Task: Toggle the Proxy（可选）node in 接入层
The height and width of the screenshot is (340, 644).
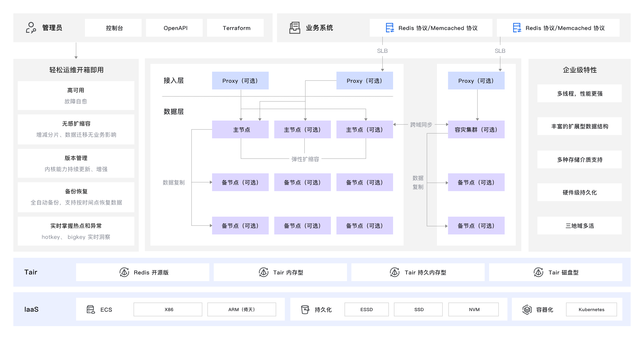Action: 240,81
